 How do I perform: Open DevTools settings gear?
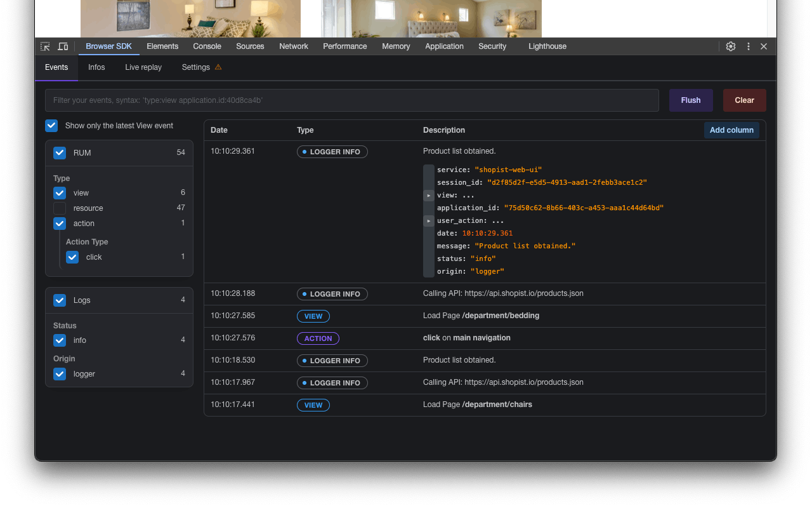point(730,46)
